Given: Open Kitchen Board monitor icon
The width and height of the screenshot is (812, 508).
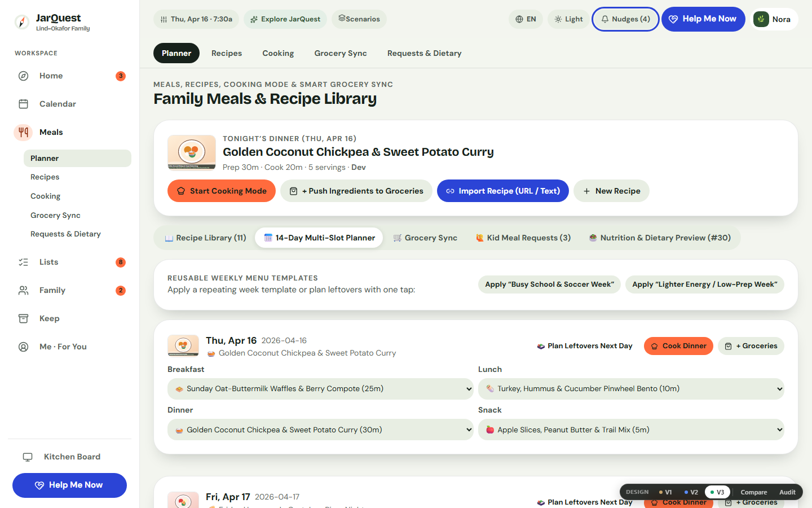Looking at the screenshot, I should click(x=28, y=457).
